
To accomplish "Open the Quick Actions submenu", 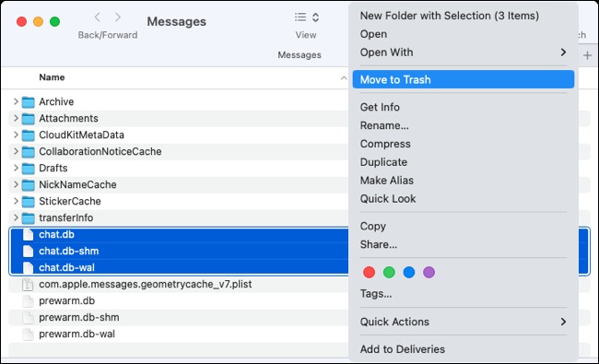I will point(463,322).
